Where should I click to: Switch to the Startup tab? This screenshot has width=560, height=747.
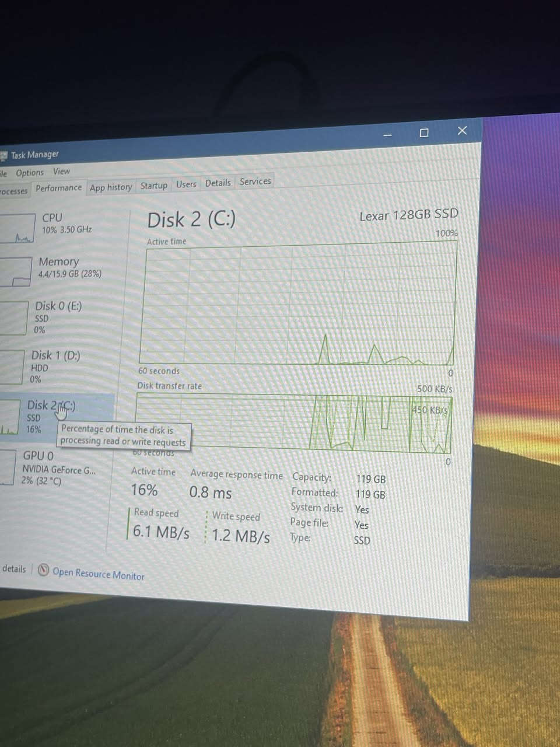154,186
